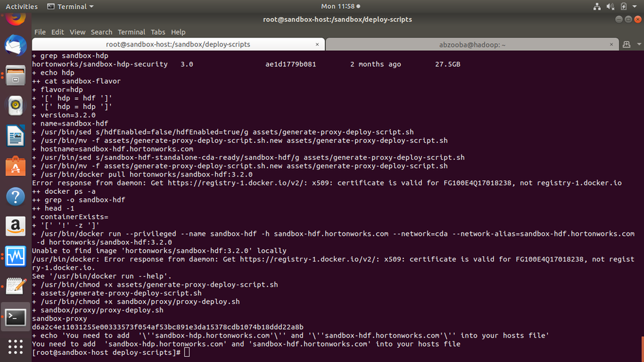644x362 pixels.
Task: Launch LibreOffice Writer from the dock
Action: click(x=15, y=136)
